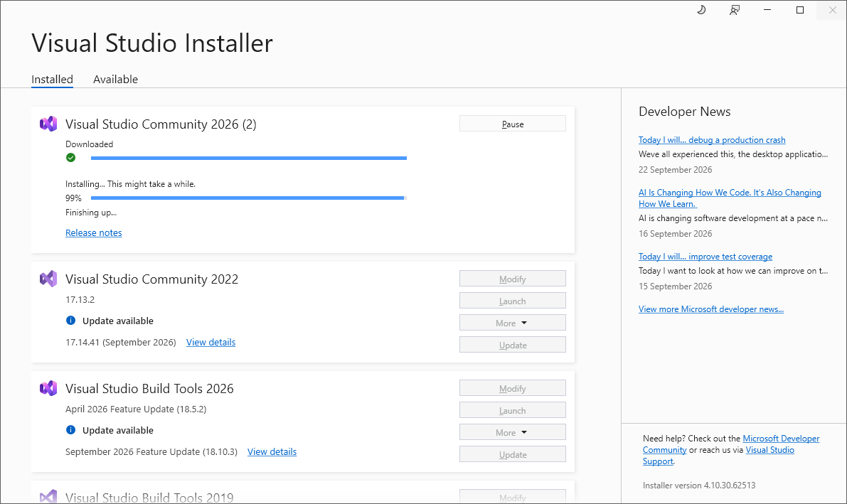
Task: Click the '22 September 2026' date
Action: click(x=675, y=170)
